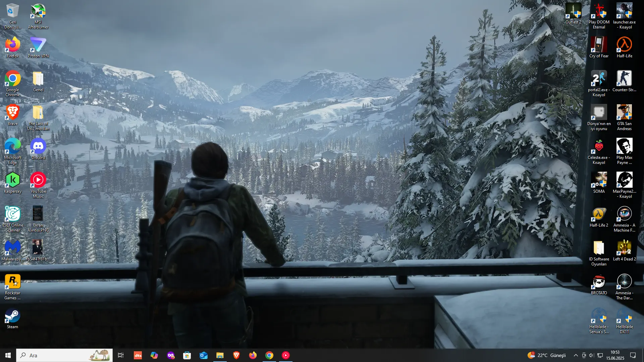The height and width of the screenshot is (362, 644).
Task: Select the Genel folder on the desktop
Action: pyautogui.click(x=38, y=81)
